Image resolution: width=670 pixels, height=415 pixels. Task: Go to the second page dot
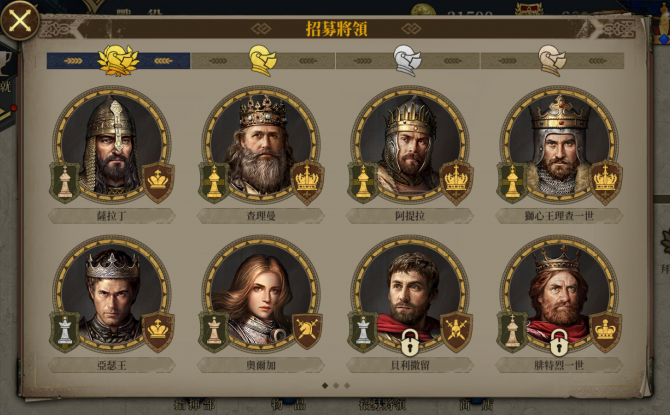pos(336,386)
